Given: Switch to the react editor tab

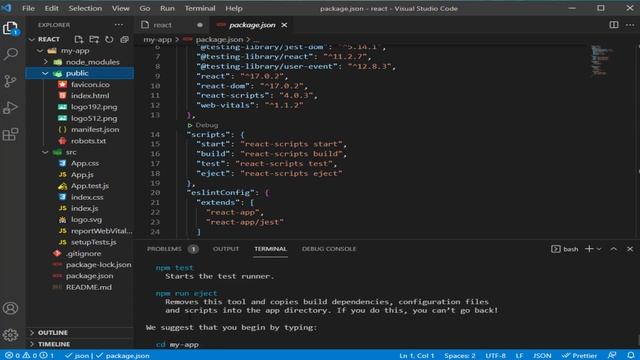Looking at the screenshot, I should [172, 25].
